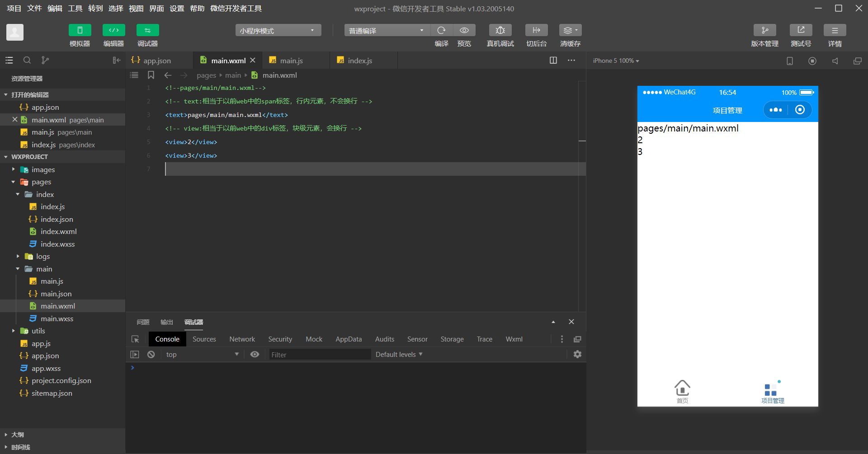Open the Sources devtools tab
The image size is (868, 454).
pyautogui.click(x=204, y=339)
